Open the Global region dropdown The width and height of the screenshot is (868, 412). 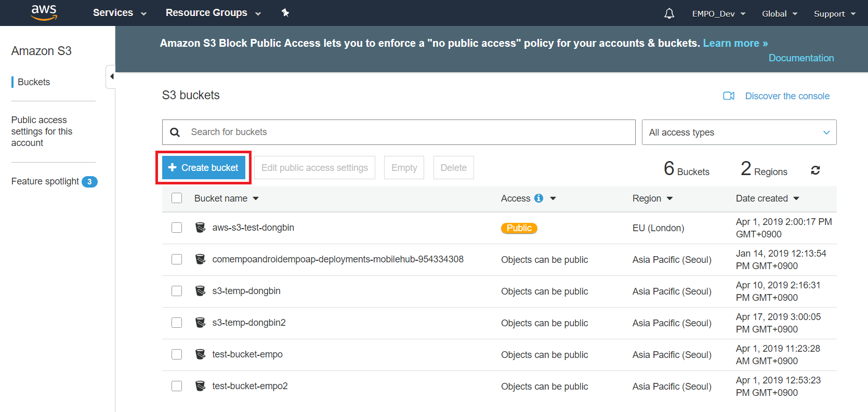pos(780,14)
